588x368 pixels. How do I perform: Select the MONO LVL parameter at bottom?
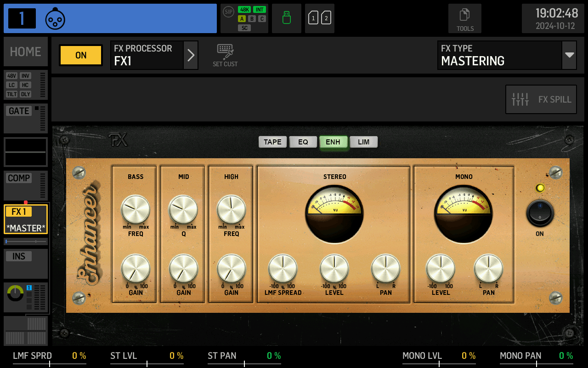(439, 358)
